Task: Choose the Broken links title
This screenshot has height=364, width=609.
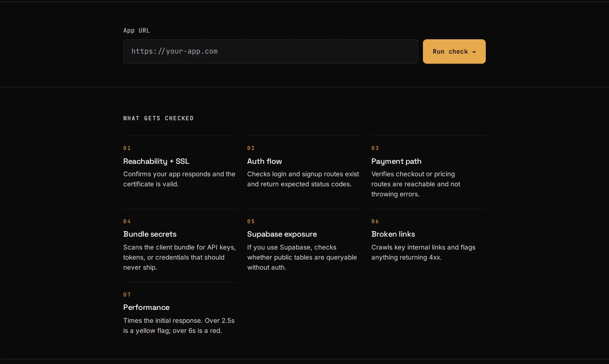Action: pyautogui.click(x=393, y=234)
